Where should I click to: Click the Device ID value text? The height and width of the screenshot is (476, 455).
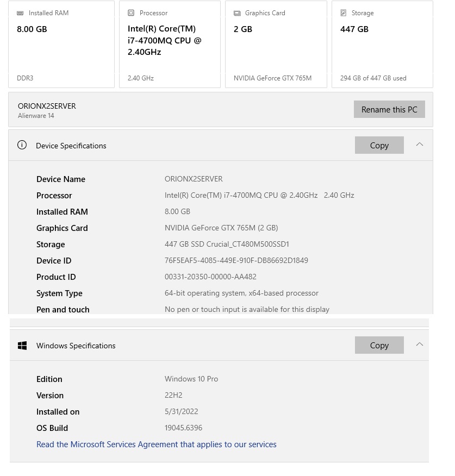pyautogui.click(x=236, y=261)
